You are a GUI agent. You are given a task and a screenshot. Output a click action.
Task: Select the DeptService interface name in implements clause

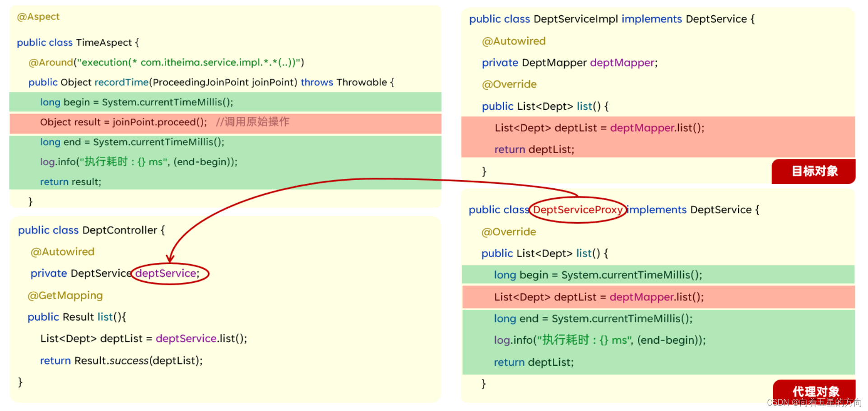coord(716,19)
